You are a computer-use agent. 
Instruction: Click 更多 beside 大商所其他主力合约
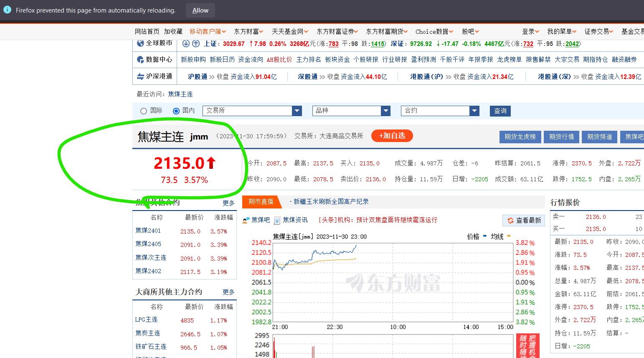pyautogui.click(x=228, y=292)
